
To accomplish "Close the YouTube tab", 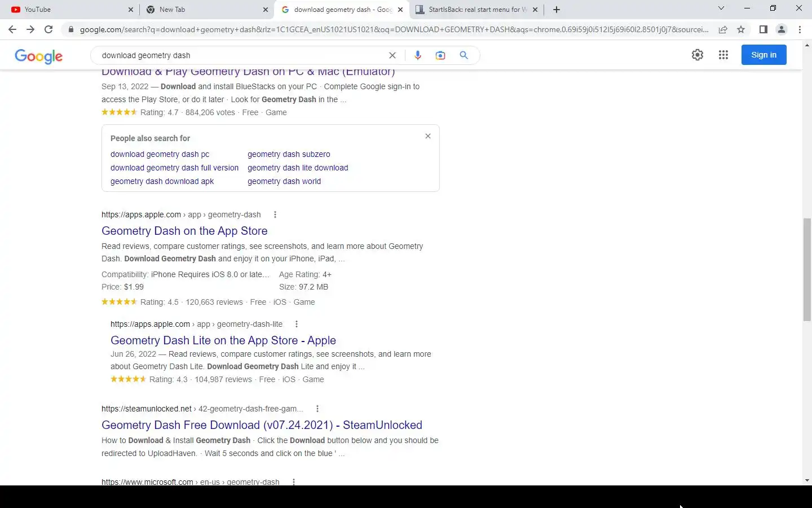I will point(131,10).
